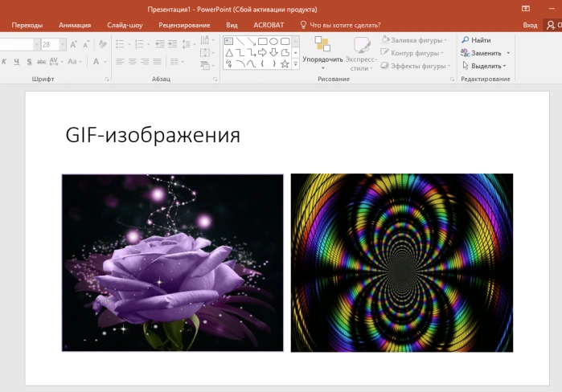Select the arc shape in the gallery
Screen dimensions: 562x392
(x=240, y=64)
